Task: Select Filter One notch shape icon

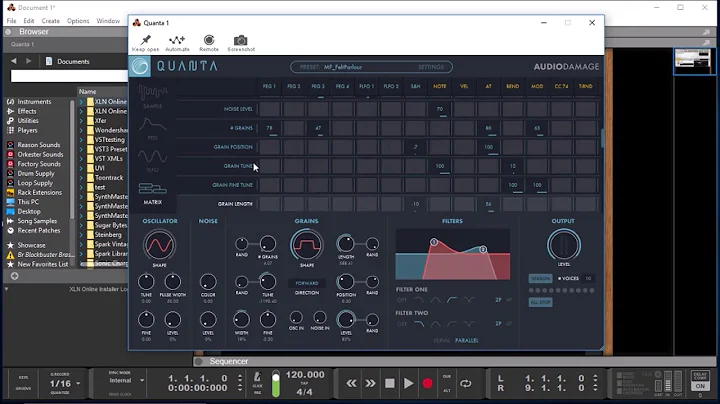Action: pyautogui.click(x=469, y=300)
